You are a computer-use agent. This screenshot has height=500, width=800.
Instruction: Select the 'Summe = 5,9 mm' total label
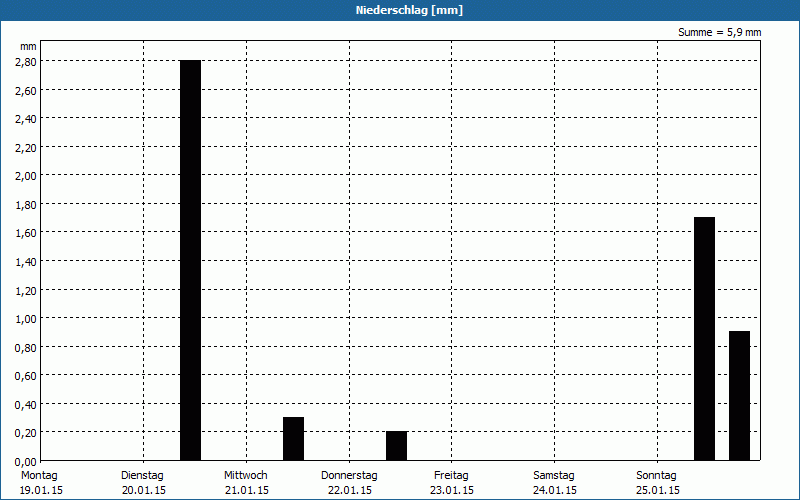(x=719, y=32)
